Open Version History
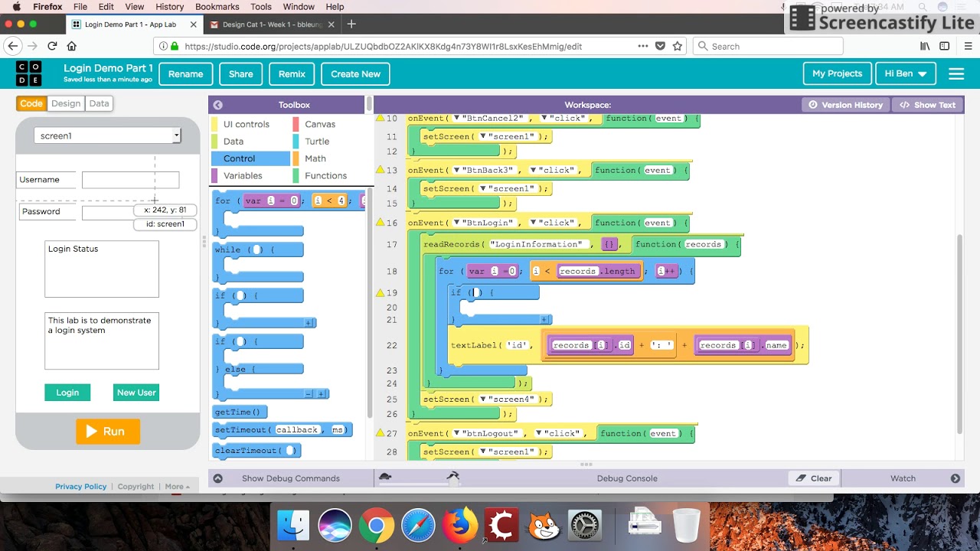980x551 pixels. click(x=845, y=105)
